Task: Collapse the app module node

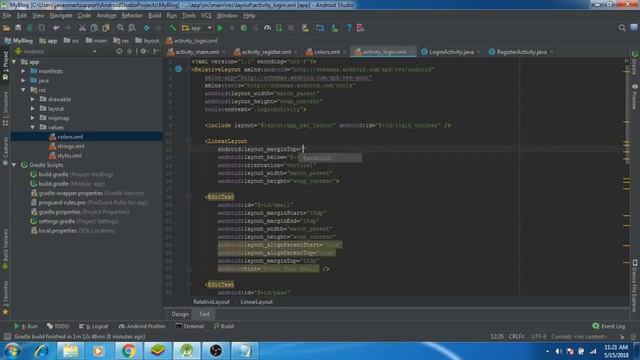Action: pos(14,62)
